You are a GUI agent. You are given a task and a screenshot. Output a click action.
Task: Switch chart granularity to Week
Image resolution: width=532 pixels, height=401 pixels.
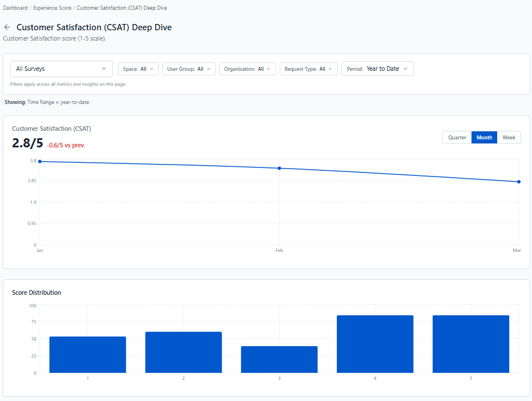[x=509, y=138]
